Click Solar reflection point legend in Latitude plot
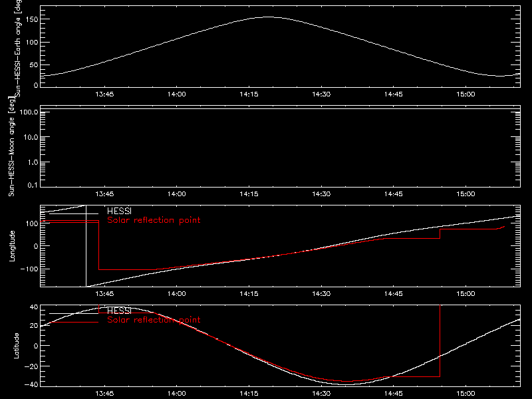Viewport: 532px width, 399px height. (x=154, y=320)
